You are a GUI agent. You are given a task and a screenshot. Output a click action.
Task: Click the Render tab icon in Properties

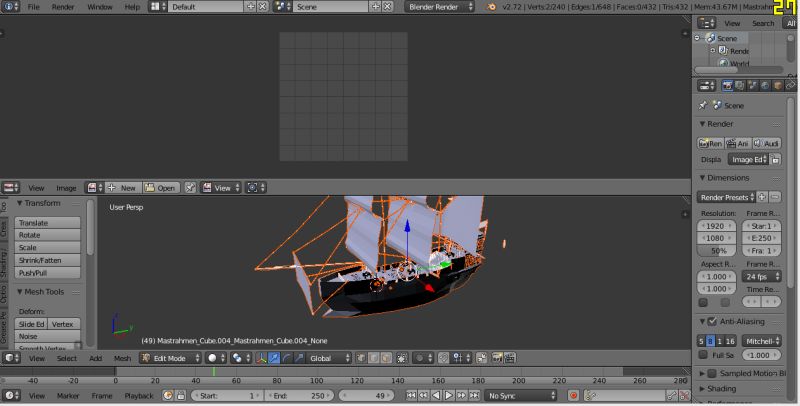click(x=728, y=86)
